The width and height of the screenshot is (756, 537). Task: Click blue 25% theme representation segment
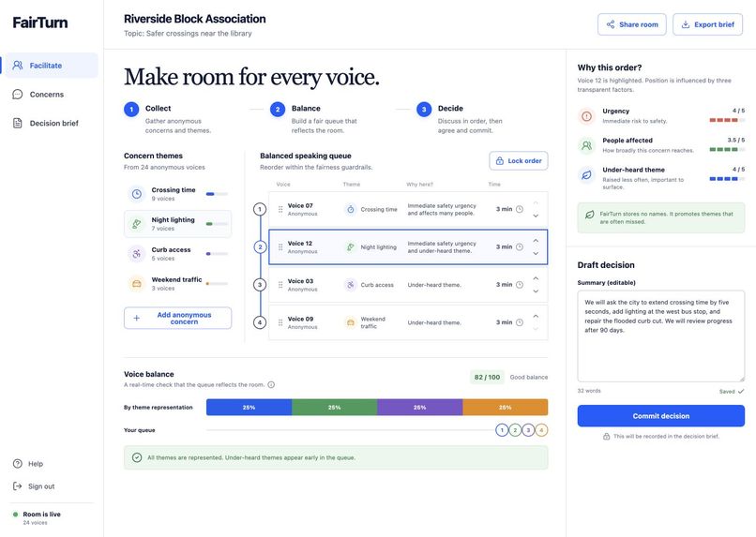tap(249, 408)
